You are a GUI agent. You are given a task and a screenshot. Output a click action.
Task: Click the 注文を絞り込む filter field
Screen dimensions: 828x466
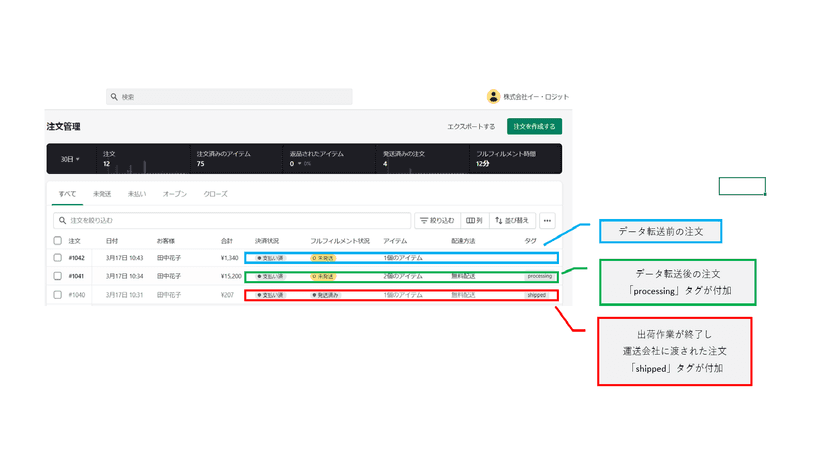click(x=232, y=220)
